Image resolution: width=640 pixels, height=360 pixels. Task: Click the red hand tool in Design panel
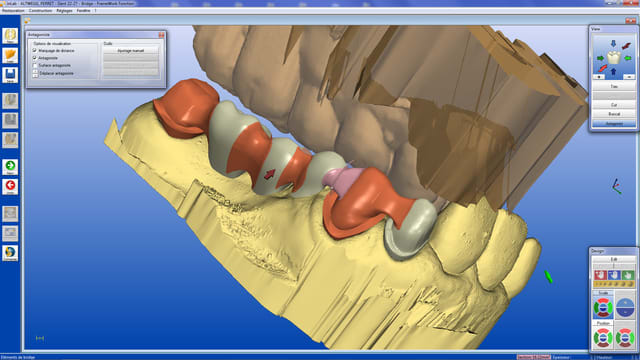[600, 275]
